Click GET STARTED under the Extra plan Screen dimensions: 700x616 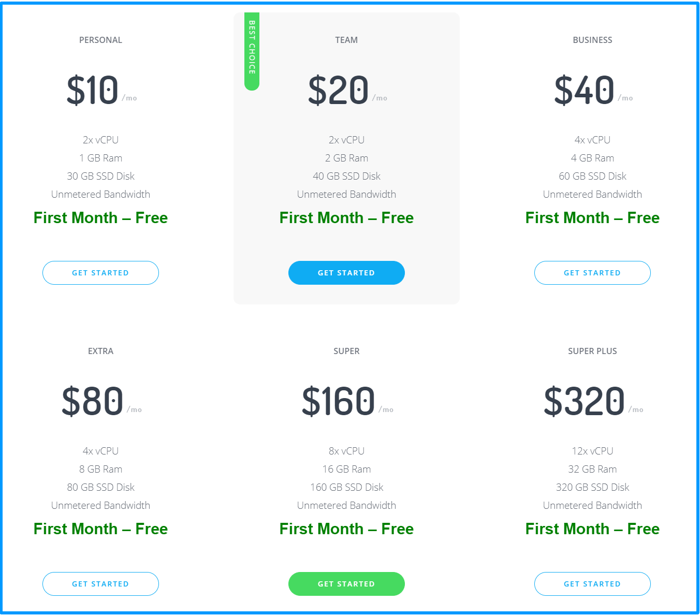click(x=100, y=584)
